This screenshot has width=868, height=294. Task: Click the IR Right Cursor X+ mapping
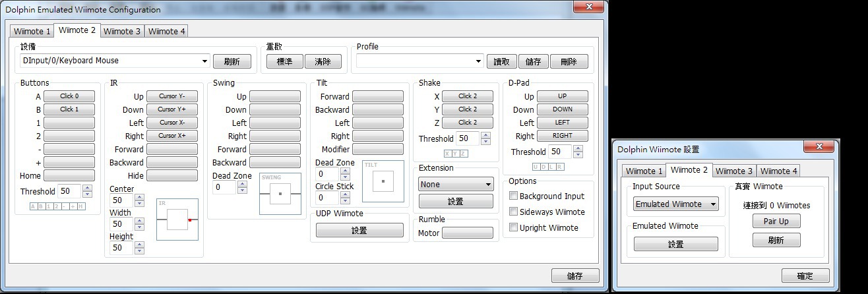[x=172, y=136]
